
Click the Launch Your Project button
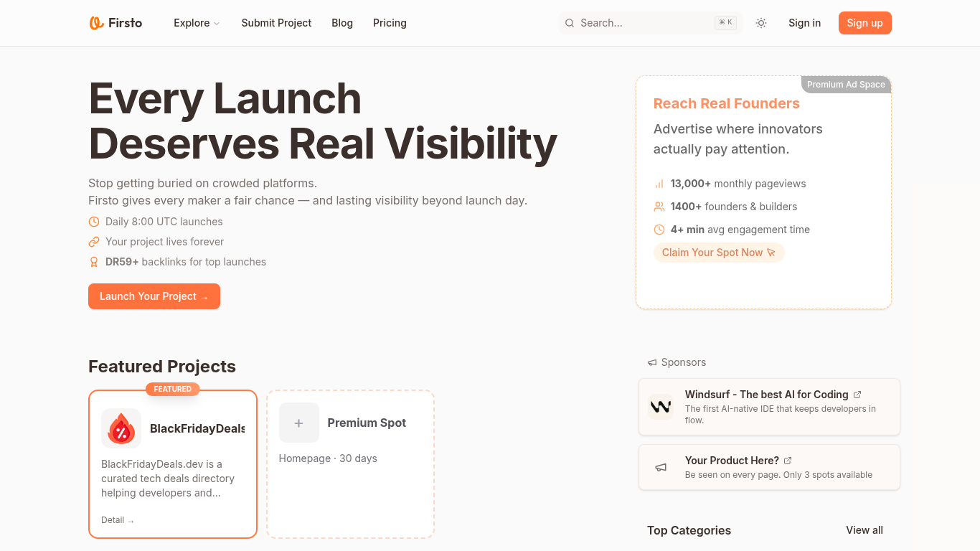[x=154, y=296]
